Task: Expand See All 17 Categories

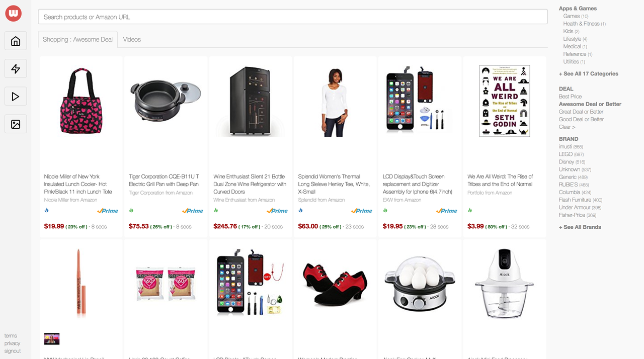Action: point(589,74)
